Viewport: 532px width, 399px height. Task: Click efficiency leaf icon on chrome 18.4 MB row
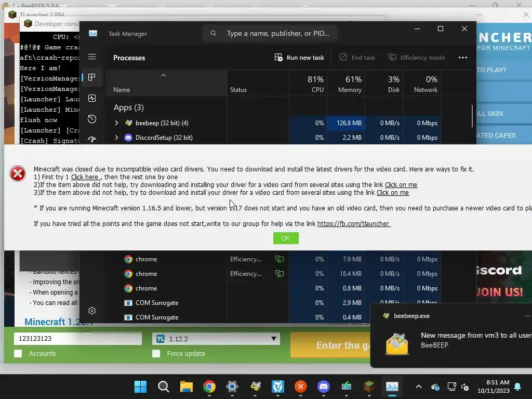tap(279, 274)
